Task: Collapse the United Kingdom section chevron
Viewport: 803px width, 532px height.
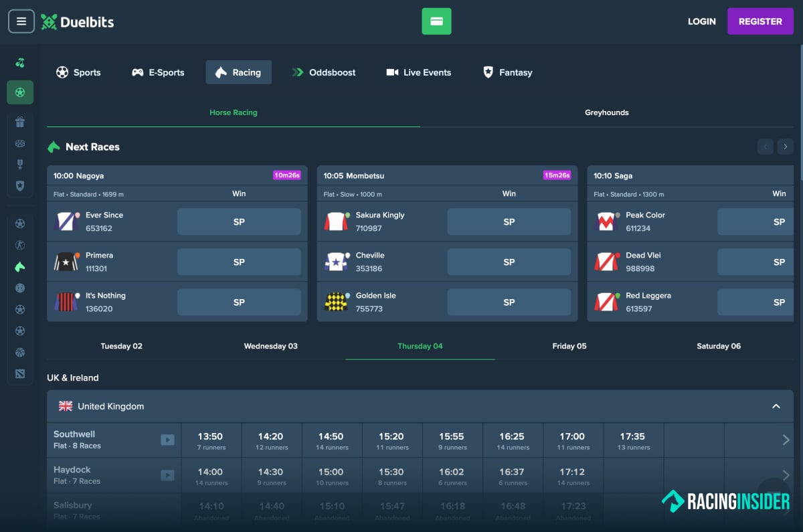Action: click(776, 406)
